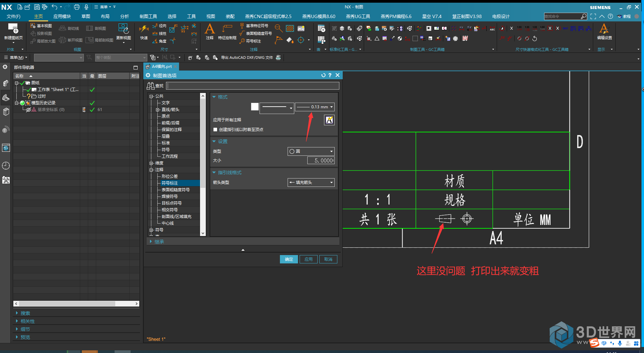This screenshot has width=644, height=353.
Task: Select the Datum Feature Symbol (基准特征符号) tool
Action: point(254,26)
